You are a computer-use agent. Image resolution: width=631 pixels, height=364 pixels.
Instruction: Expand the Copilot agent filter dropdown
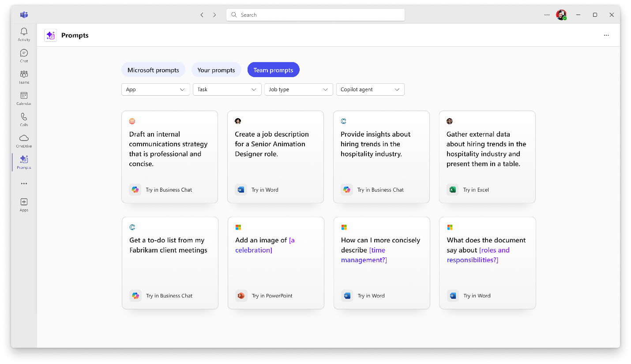click(370, 89)
